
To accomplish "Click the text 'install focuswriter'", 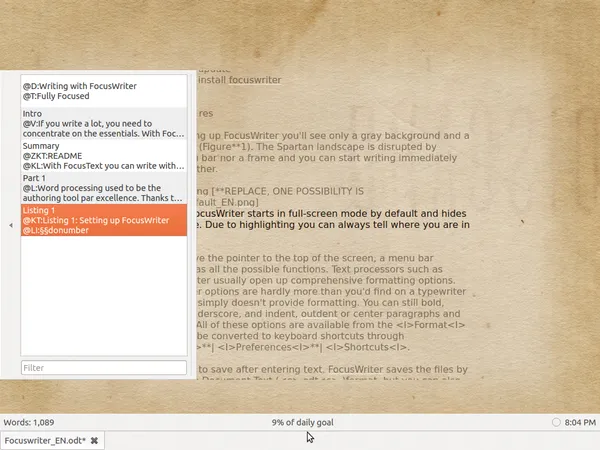I will pyautogui.click(x=240, y=80).
